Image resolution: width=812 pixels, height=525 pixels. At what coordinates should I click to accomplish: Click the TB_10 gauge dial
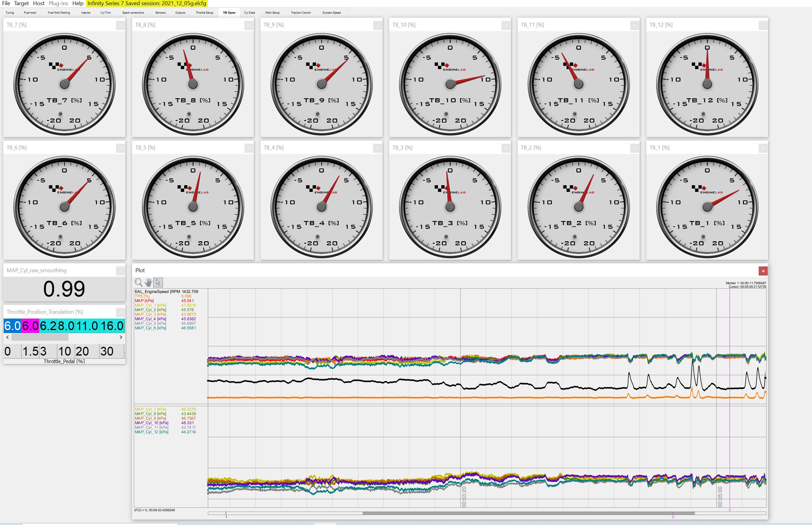450,84
